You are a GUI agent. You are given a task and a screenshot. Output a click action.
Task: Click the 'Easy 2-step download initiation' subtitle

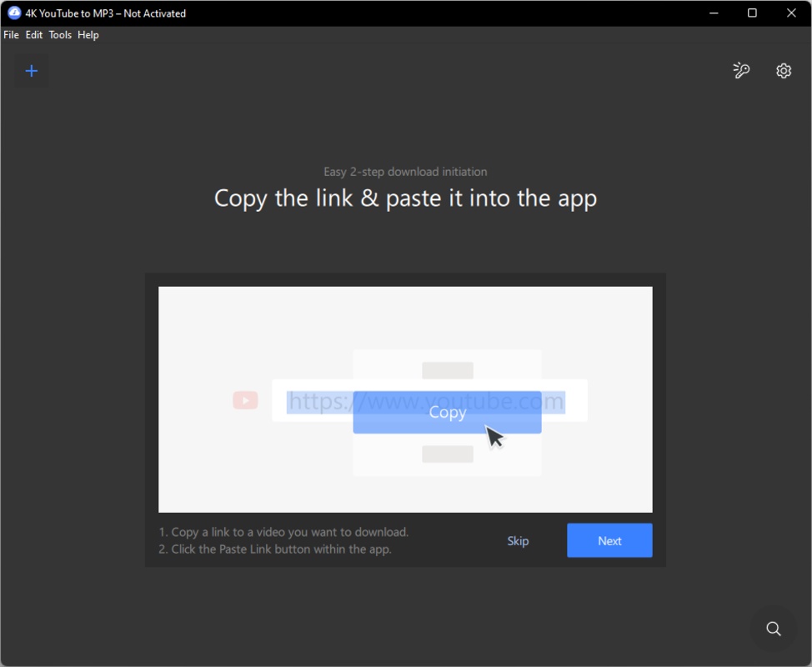coord(405,172)
